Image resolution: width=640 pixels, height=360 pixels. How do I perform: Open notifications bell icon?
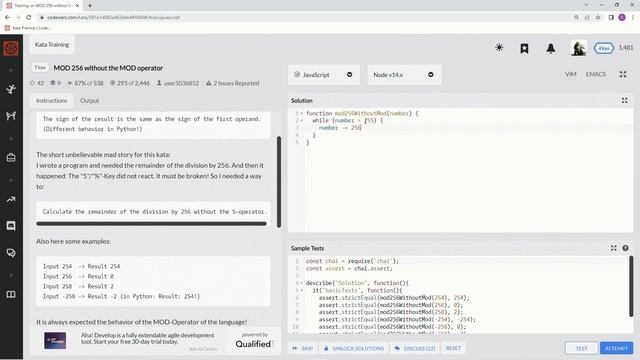click(x=551, y=48)
